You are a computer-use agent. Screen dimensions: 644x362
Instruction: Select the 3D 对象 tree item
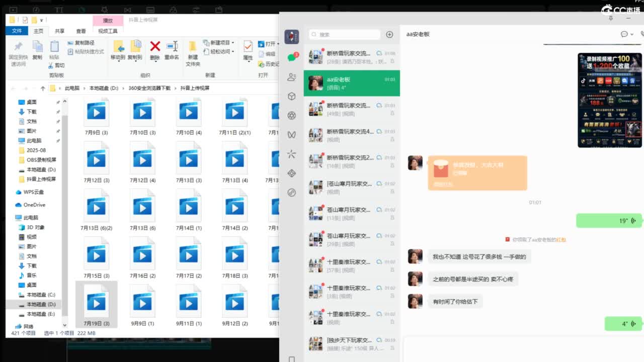[32, 227]
